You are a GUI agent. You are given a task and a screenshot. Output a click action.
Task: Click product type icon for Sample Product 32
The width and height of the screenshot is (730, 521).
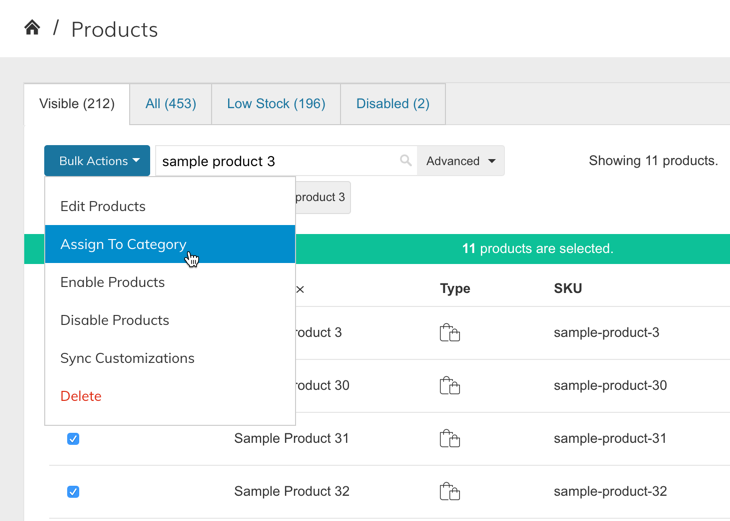[x=450, y=492]
